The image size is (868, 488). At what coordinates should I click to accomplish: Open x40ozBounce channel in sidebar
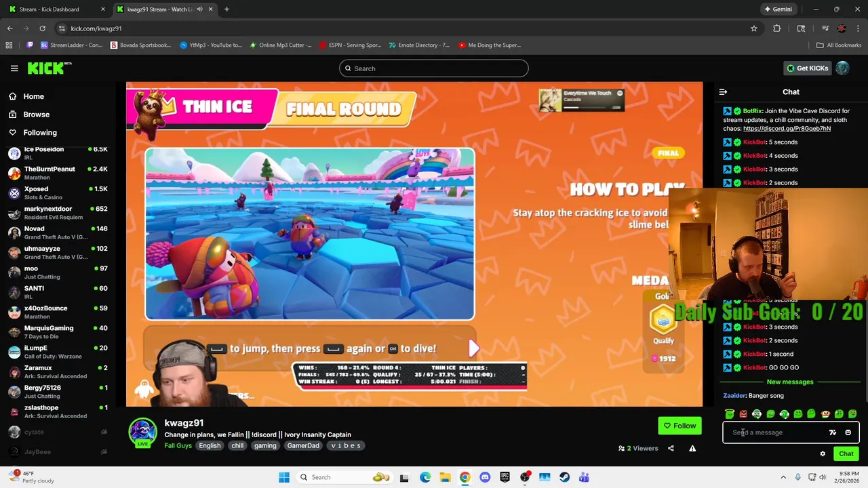(58, 312)
